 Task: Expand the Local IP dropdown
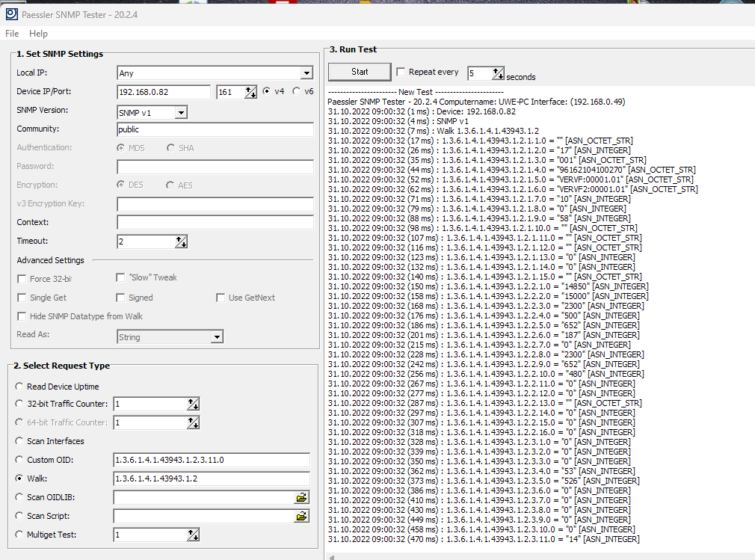306,73
